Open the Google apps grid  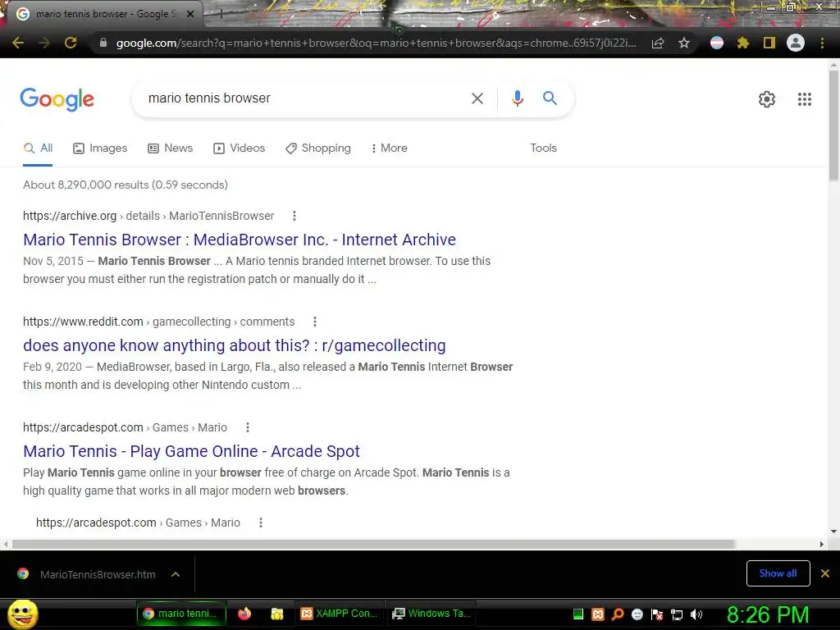804,99
